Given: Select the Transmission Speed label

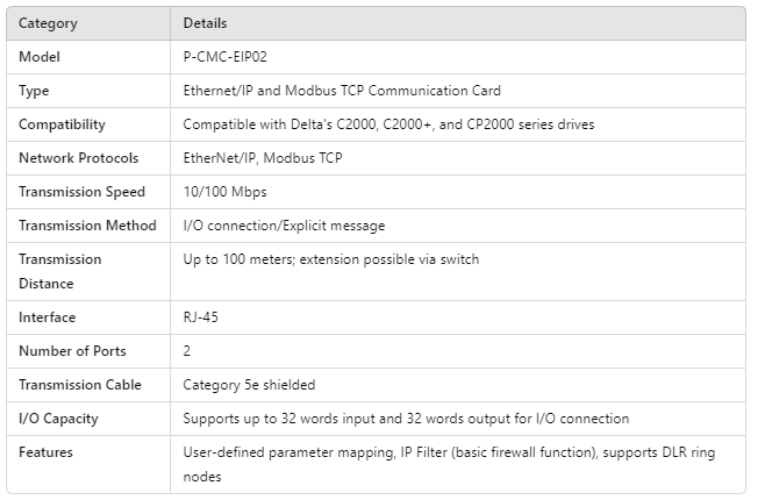Looking at the screenshot, I should (x=82, y=192).
